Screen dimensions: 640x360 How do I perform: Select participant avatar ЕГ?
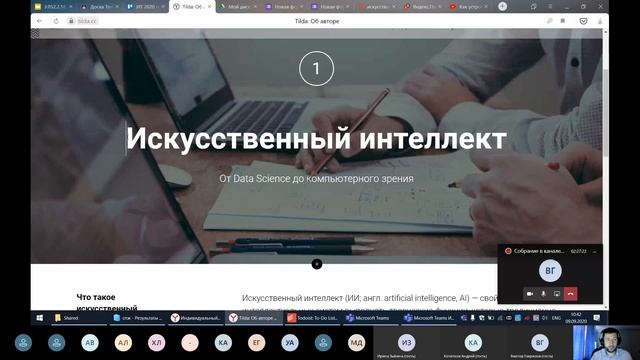(256, 342)
